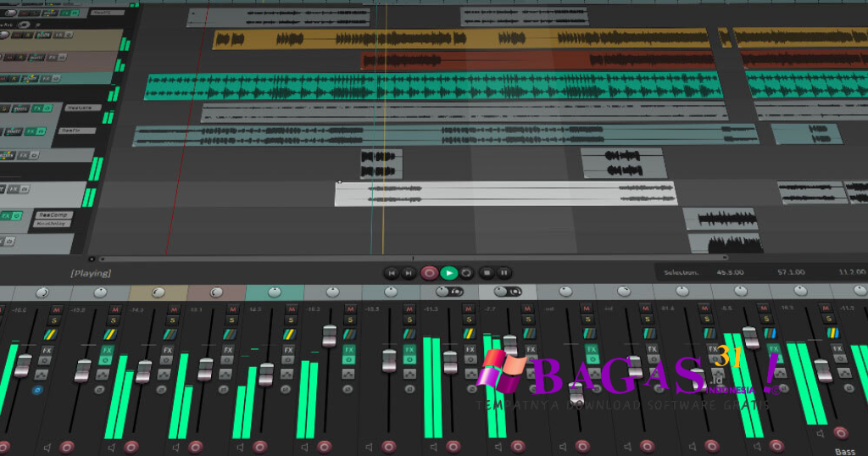Viewport: 868px width, 456px height.
Task: Click the green Play button
Action: point(449,273)
